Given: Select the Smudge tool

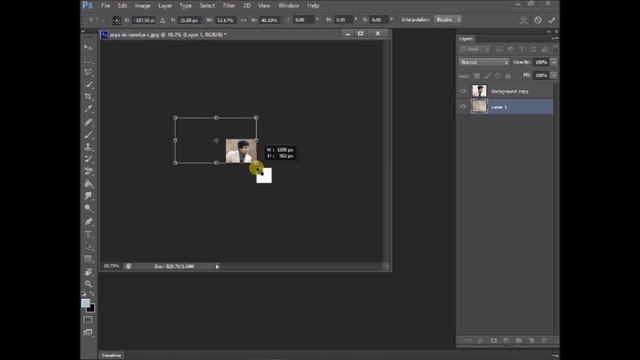Looking at the screenshot, I should pyautogui.click(x=88, y=196).
